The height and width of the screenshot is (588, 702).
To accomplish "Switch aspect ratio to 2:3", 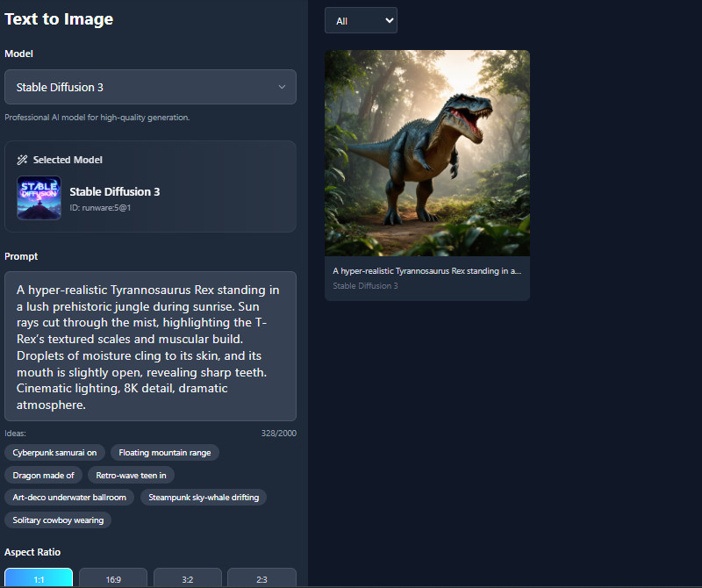I will tap(261, 578).
